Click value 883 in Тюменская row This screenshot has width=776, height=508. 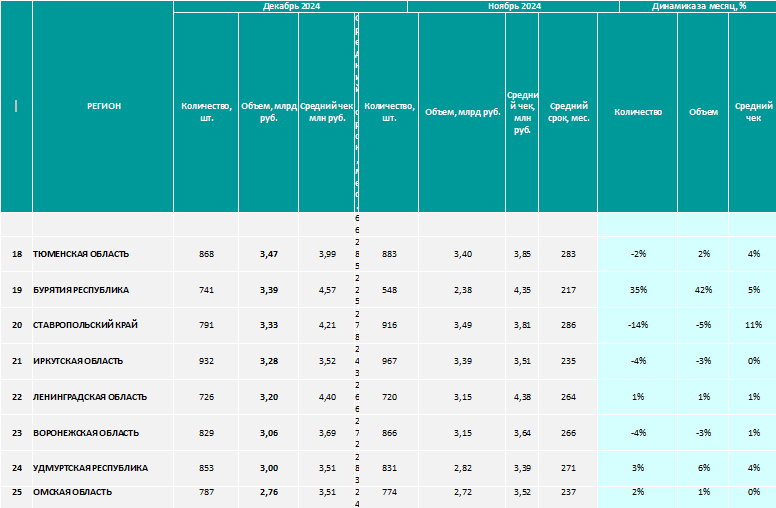389,254
